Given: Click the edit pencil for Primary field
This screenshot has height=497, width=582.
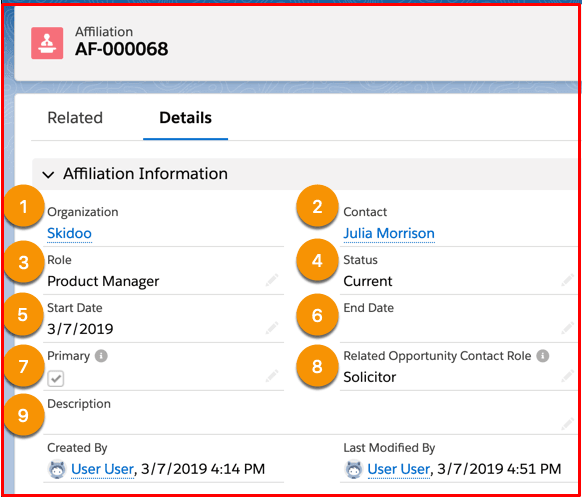Looking at the screenshot, I should point(272,376).
